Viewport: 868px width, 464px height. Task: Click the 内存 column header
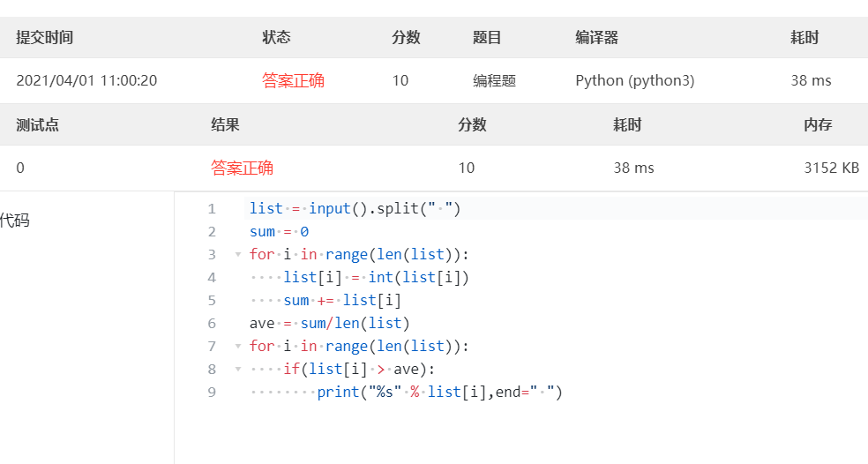coord(819,124)
